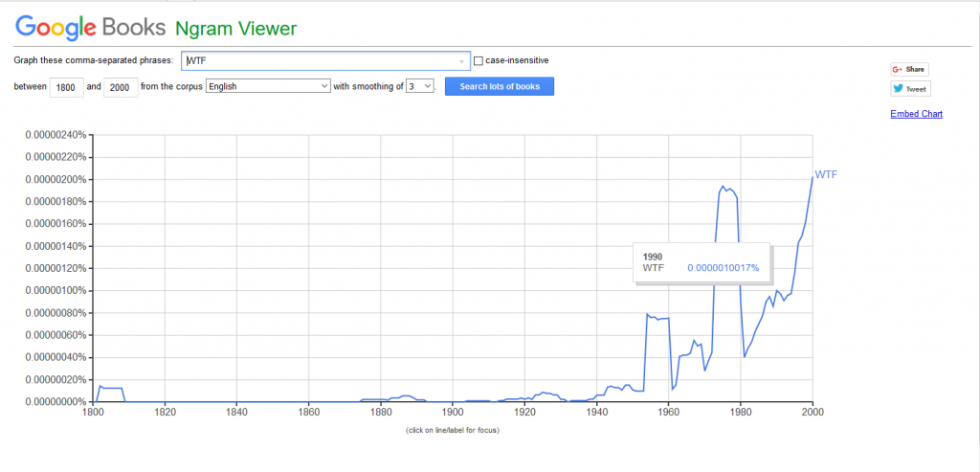
Task: Click the 1900 mark on the x-axis
Action: [x=453, y=413]
